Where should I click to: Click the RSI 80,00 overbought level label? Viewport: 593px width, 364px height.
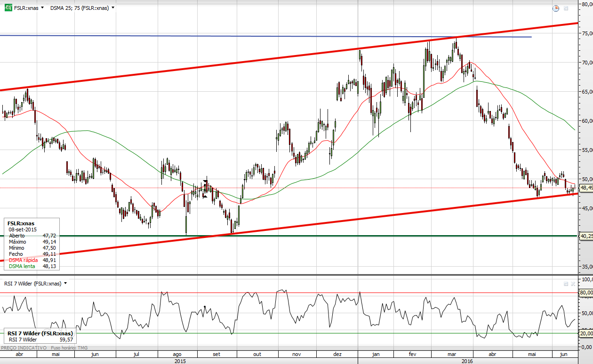(x=586, y=293)
